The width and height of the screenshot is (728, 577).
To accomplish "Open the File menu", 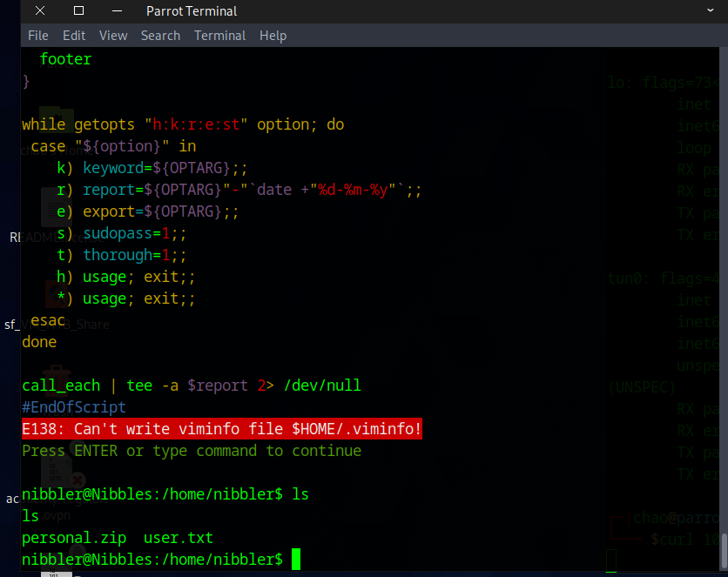I will [38, 36].
